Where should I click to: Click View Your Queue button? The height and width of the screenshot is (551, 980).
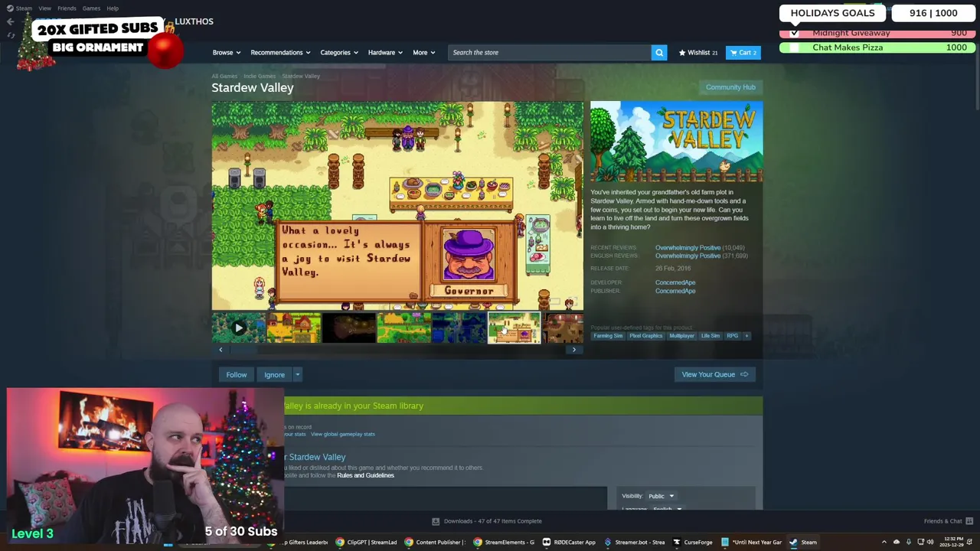click(714, 375)
